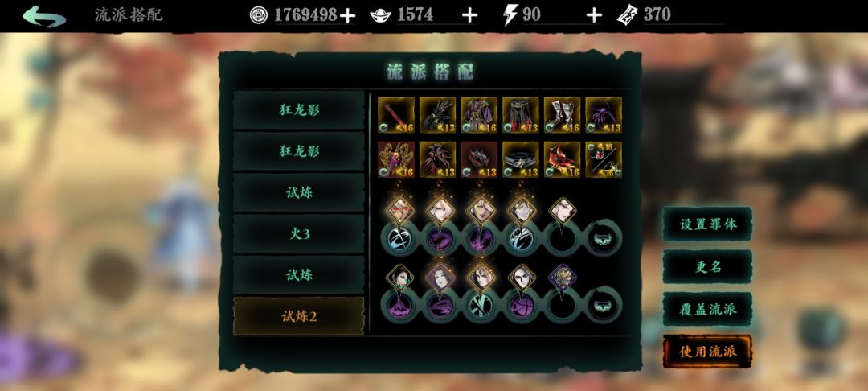
Task: Add lightning energy with the plus icon
Action: tap(593, 15)
